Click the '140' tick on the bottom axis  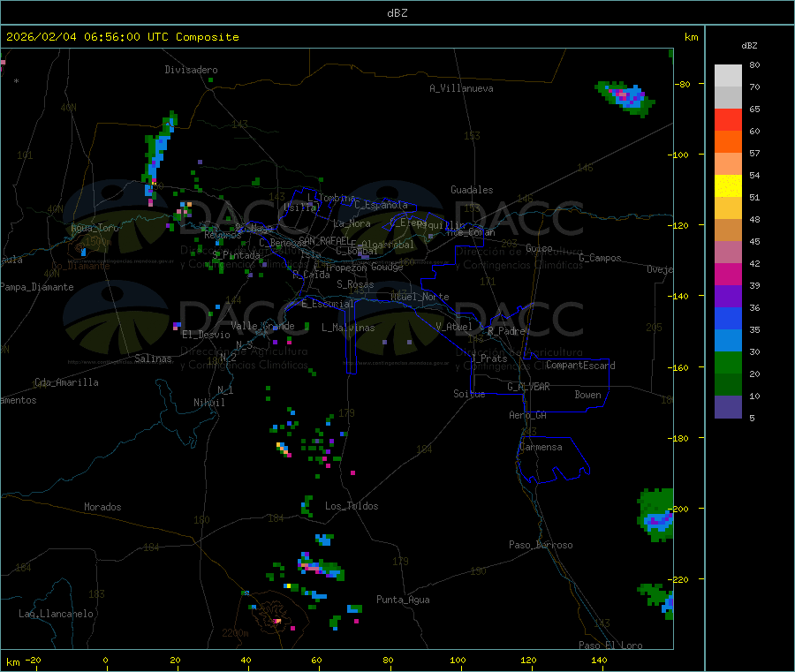(x=599, y=660)
